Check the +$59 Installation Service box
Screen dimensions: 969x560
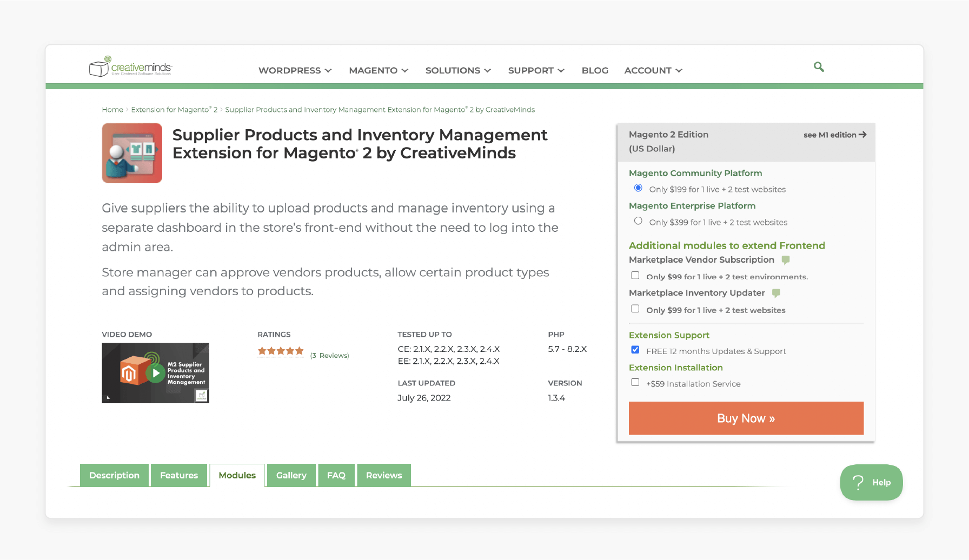[x=635, y=382]
